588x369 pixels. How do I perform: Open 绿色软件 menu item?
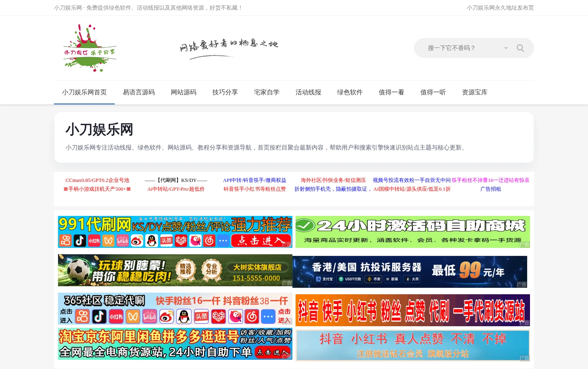coord(350,92)
